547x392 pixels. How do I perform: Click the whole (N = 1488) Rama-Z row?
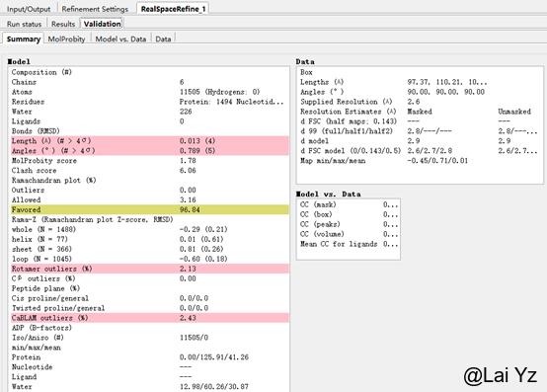point(150,229)
